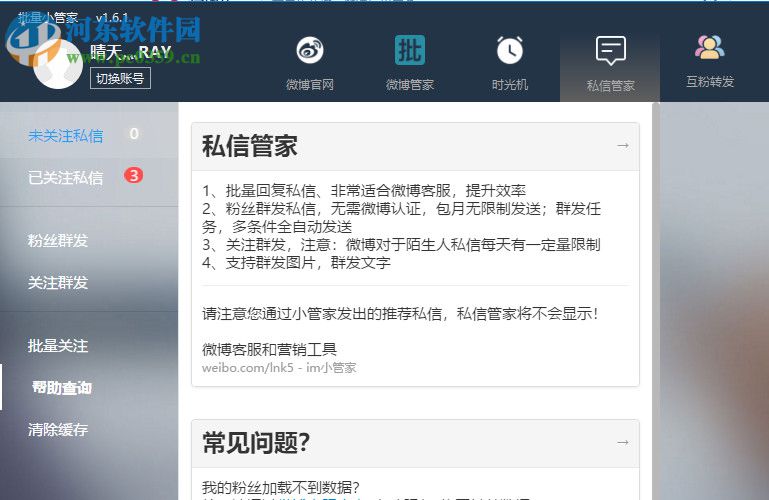This screenshot has width=769, height=500.
Task: Select 粉丝群发 in the sidebar
Action: pyautogui.click(x=58, y=240)
